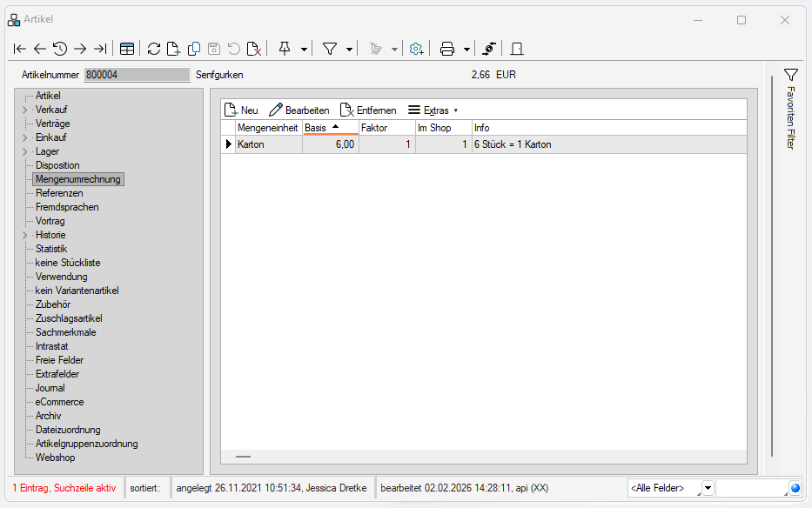
Task: Open the Alle Felder dropdown
Action: click(x=708, y=488)
